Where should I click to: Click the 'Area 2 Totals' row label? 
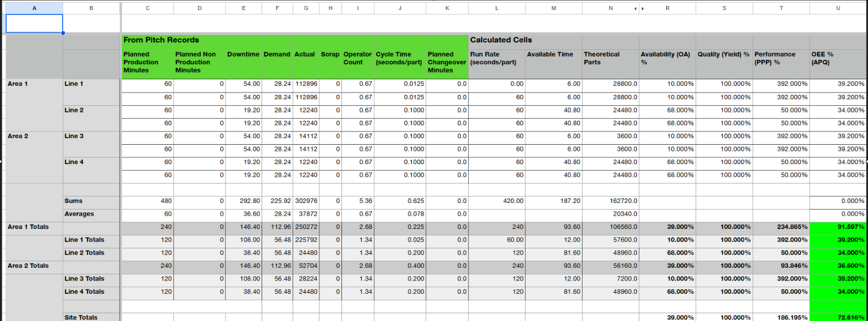[x=28, y=266]
